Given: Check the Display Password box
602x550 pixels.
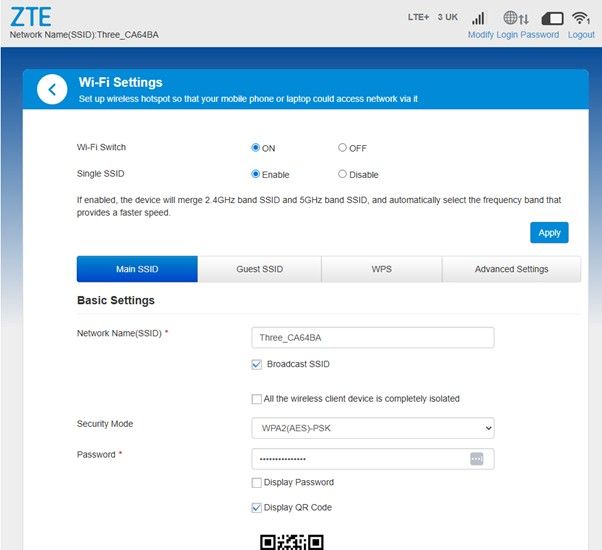Looking at the screenshot, I should (x=257, y=483).
